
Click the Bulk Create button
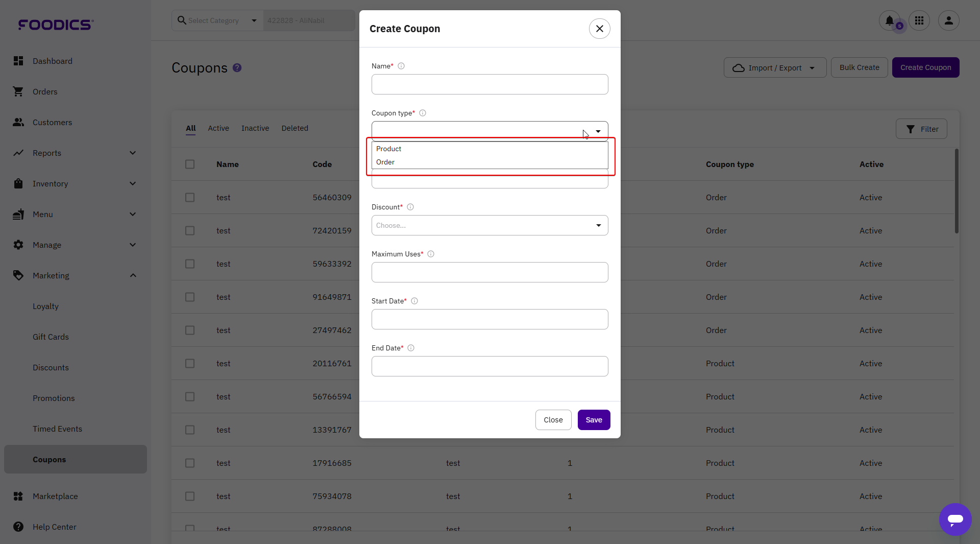859,68
